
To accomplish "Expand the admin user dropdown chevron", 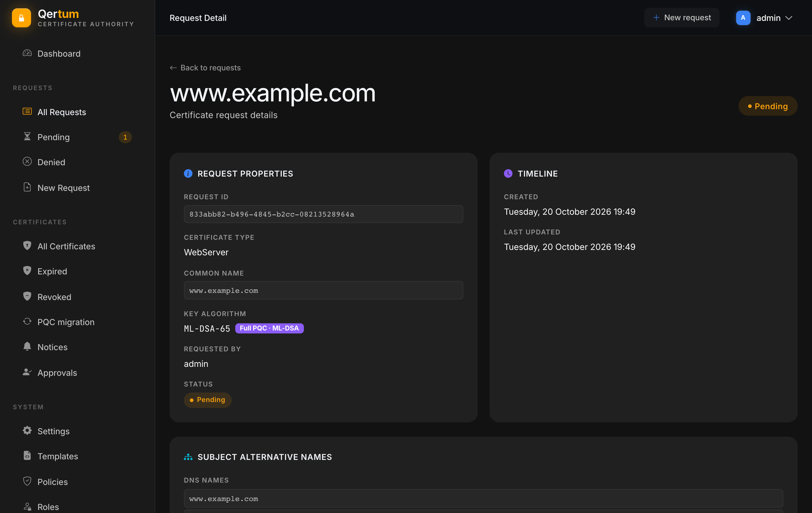I will [788, 18].
